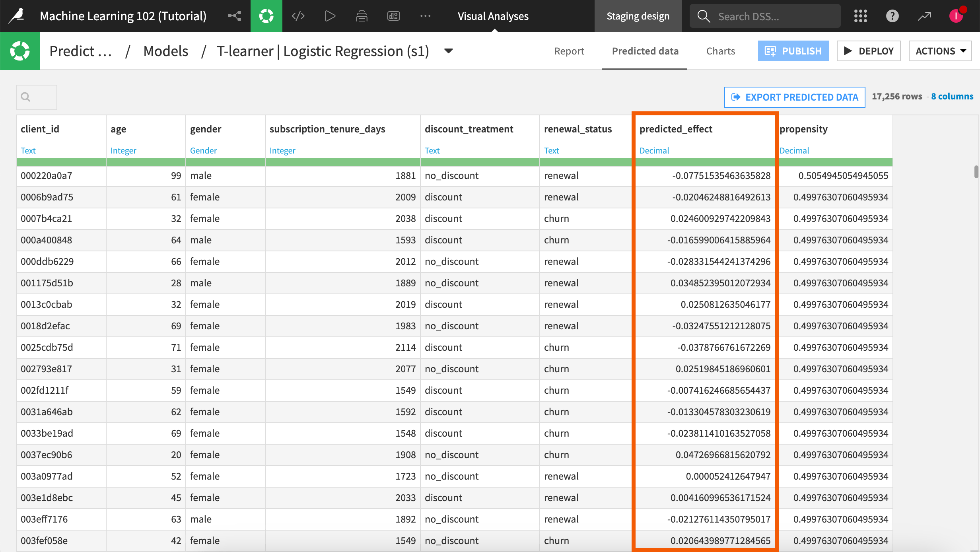Expand the model name dropdown arrow
This screenshot has height=552, width=980.
pos(448,51)
